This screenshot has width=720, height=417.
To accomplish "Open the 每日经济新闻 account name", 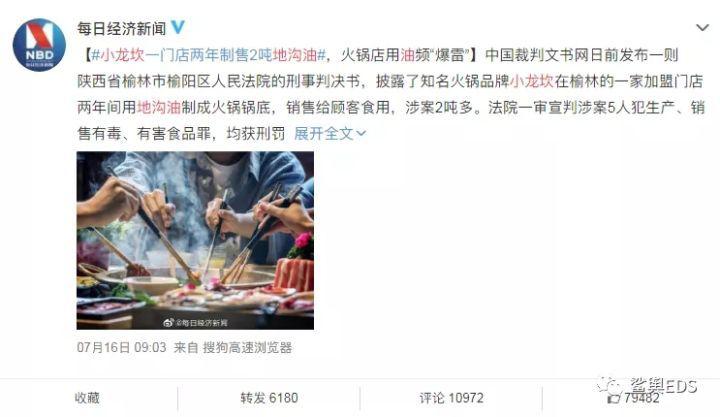I will click(x=121, y=28).
